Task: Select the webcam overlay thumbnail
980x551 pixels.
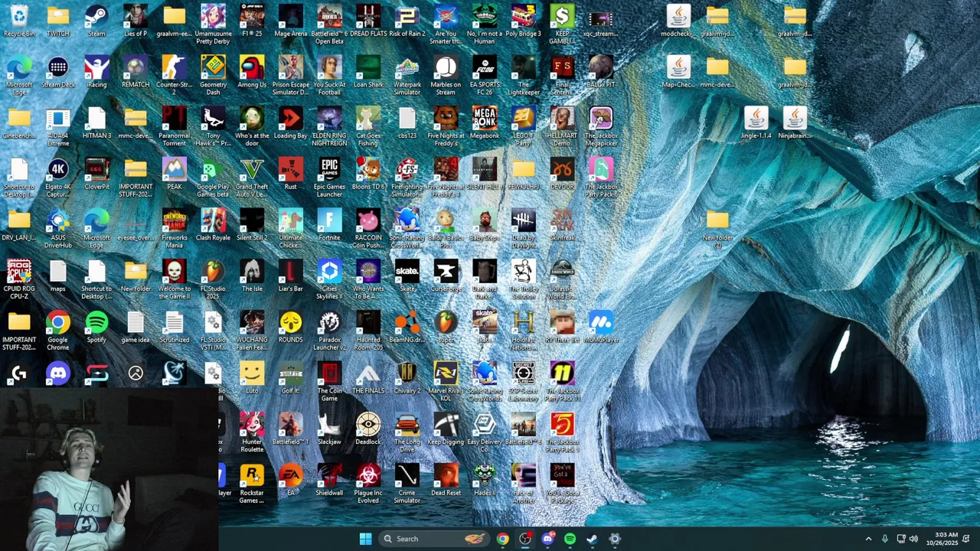Action: pyautogui.click(x=109, y=469)
